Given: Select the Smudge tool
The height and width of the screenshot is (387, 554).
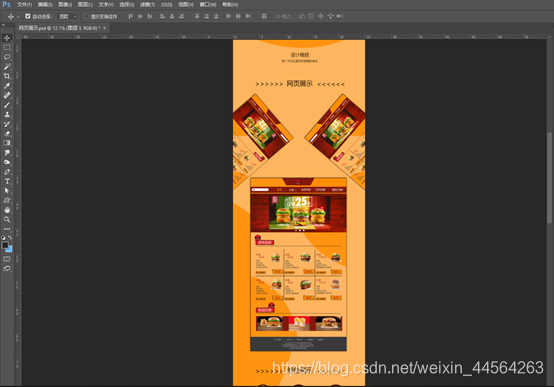Looking at the screenshot, I should tap(7, 152).
